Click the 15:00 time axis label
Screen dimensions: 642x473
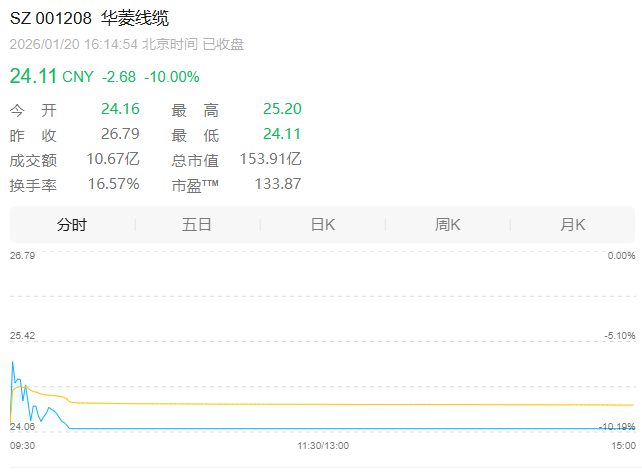click(x=624, y=446)
